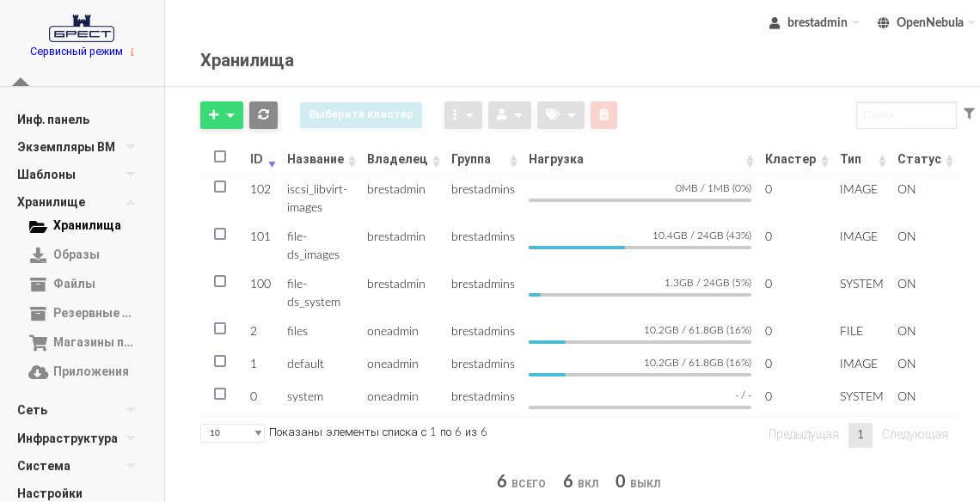Click the filter funnel icon

tap(969, 113)
